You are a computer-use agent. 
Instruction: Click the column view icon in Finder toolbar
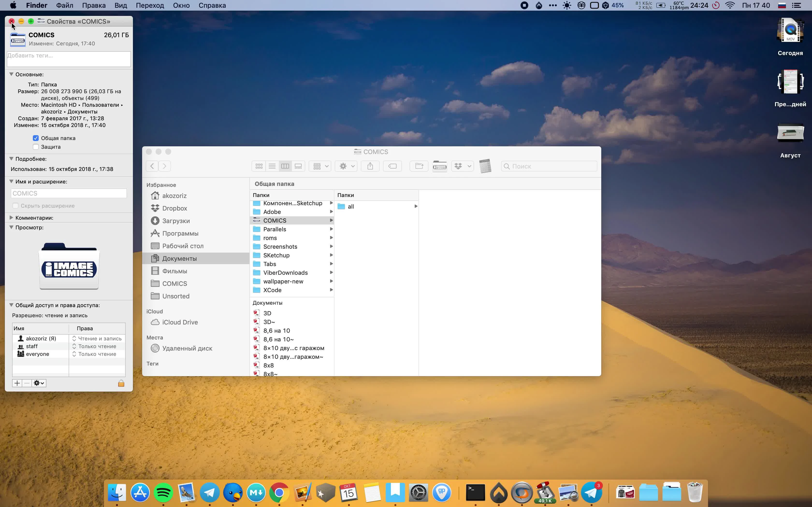coord(285,166)
